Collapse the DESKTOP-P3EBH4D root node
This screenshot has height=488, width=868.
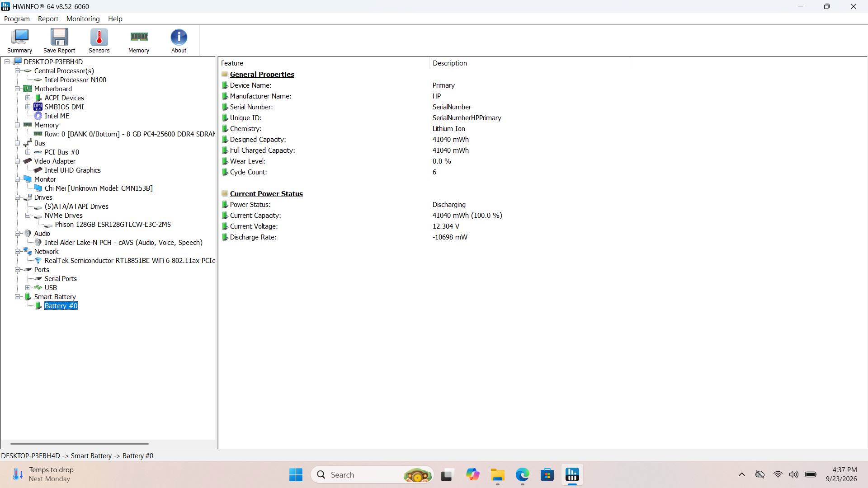(x=7, y=62)
